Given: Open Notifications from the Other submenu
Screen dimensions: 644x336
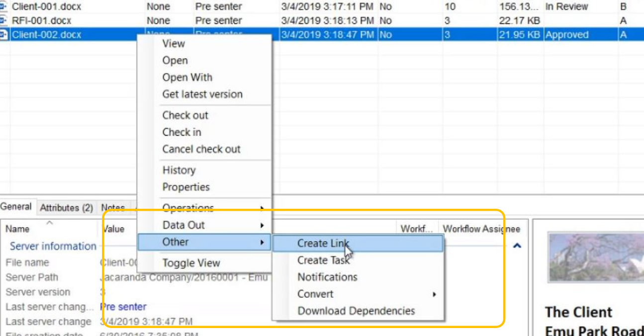Looking at the screenshot, I should [327, 277].
